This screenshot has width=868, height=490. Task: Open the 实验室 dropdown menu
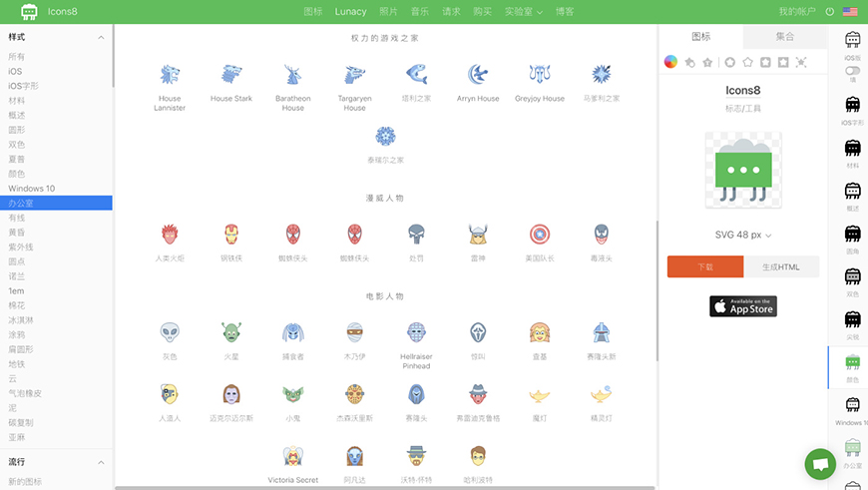click(x=523, y=12)
